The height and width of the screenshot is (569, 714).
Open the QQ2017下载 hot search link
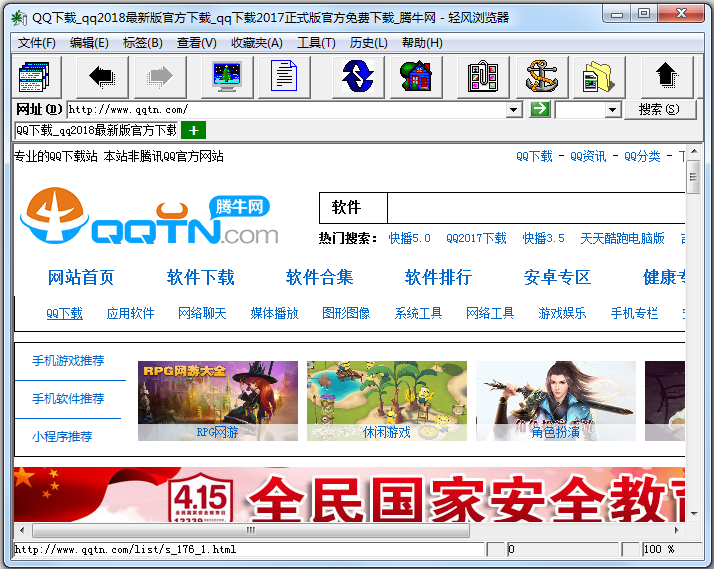click(476, 238)
